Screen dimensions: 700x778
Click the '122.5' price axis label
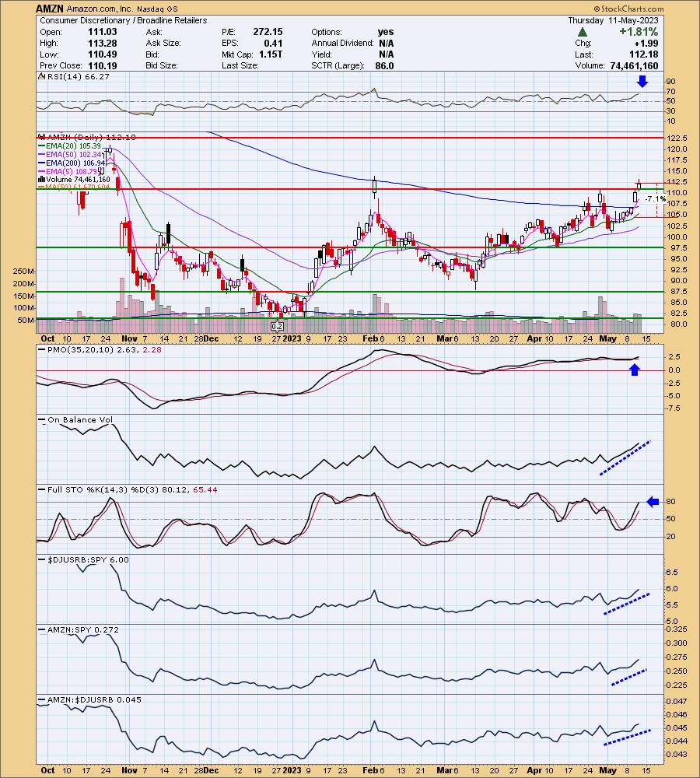pyautogui.click(x=677, y=138)
